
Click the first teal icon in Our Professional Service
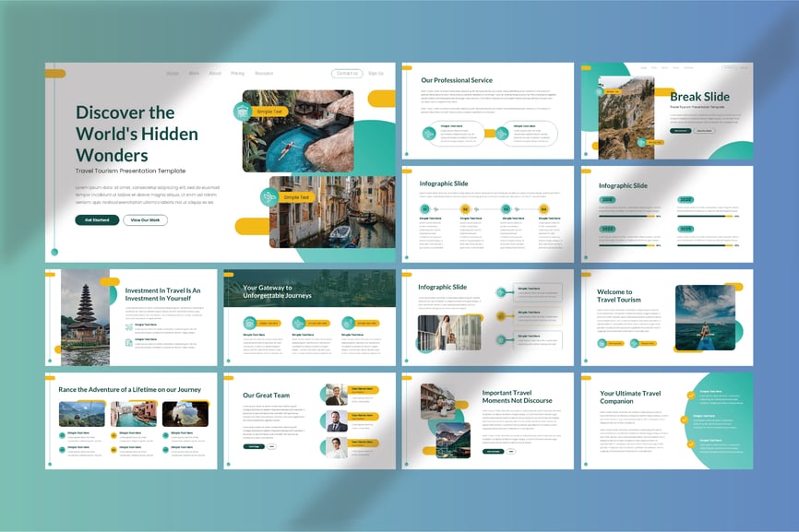click(x=430, y=134)
